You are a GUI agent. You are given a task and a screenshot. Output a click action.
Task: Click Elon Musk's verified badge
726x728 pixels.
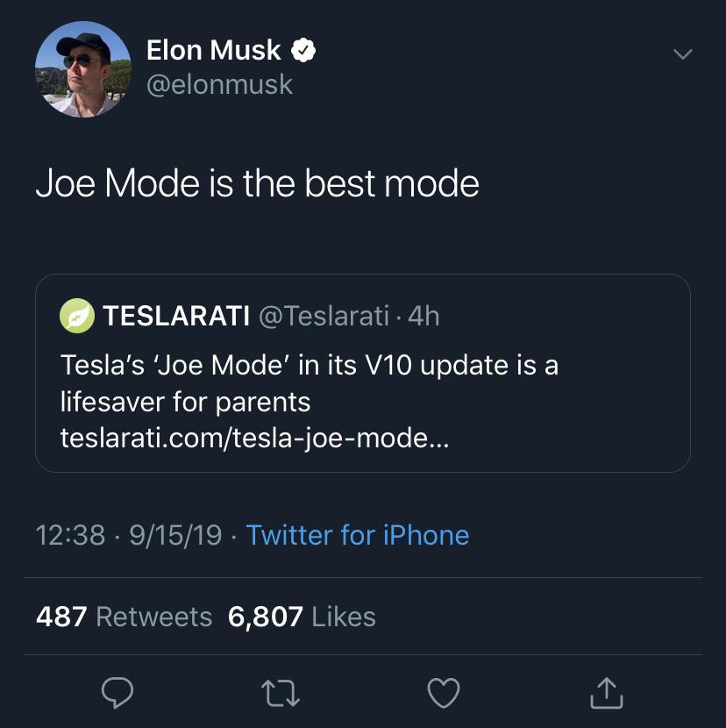click(302, 50)
